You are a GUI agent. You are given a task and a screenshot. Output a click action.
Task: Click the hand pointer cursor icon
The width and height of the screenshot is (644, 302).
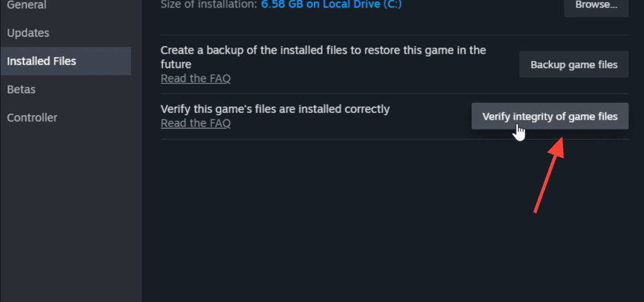click(520, 132)
